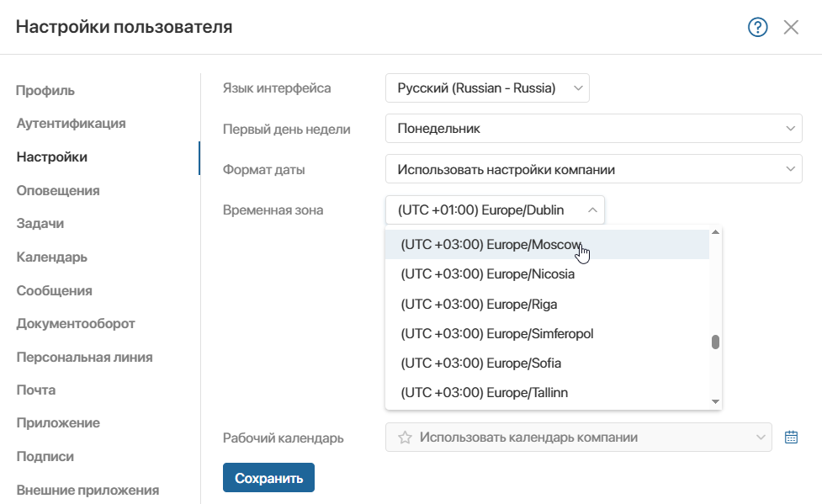Viewport: 822px width, 504px height.
Task: Click the time zone list scroll up arrow
Action: (x=716, y=232)
